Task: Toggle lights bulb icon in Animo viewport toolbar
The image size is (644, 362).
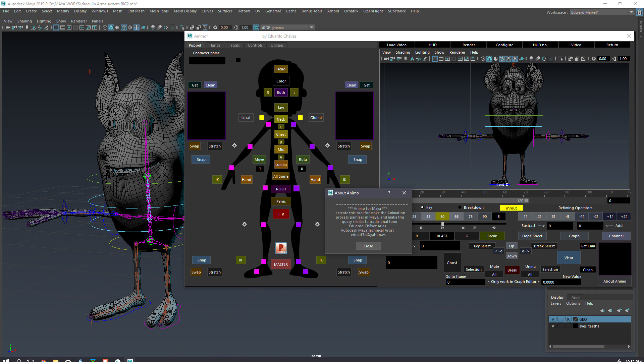Action: [515, 59]
